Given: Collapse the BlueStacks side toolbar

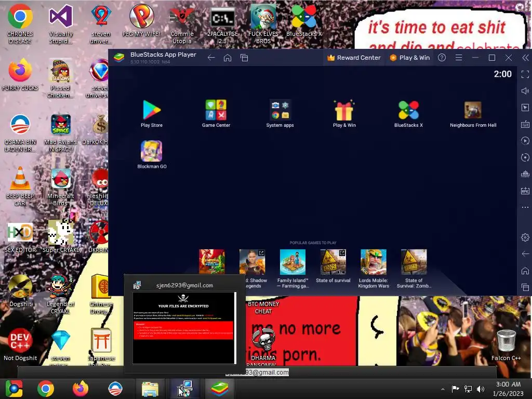Looking at the screenshot, I should pyautogui.click(x=525, y=58).
